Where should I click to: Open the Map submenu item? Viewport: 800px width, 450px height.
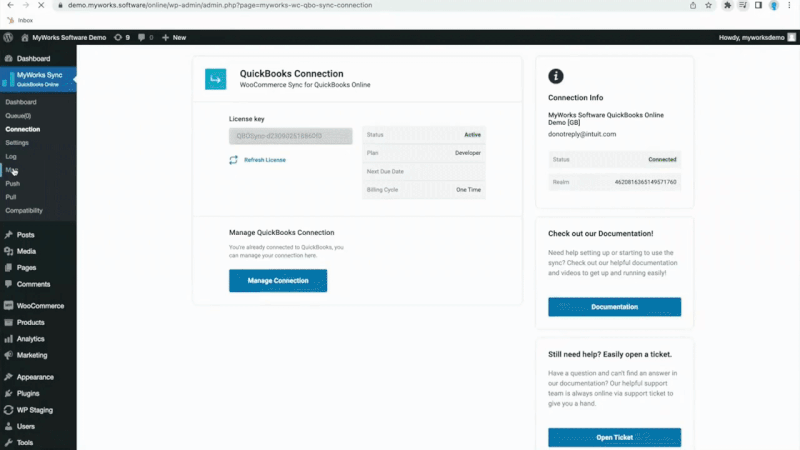click(11, 170)
